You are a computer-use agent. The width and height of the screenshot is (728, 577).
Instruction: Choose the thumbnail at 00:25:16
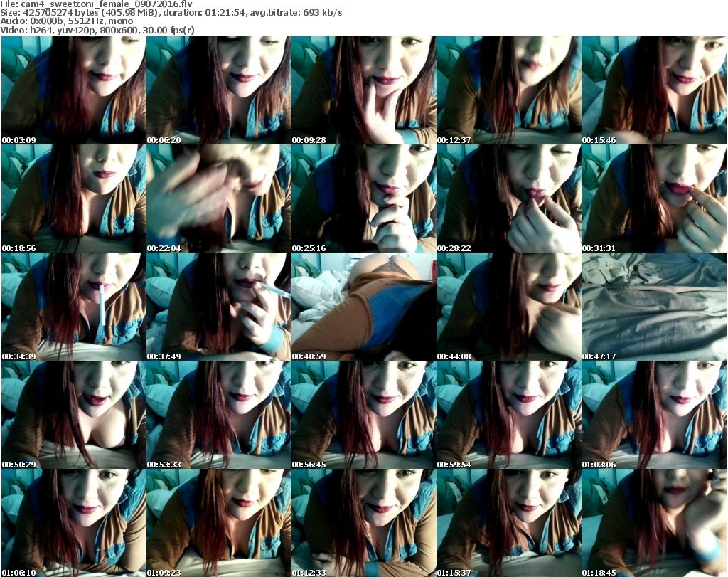363,198
